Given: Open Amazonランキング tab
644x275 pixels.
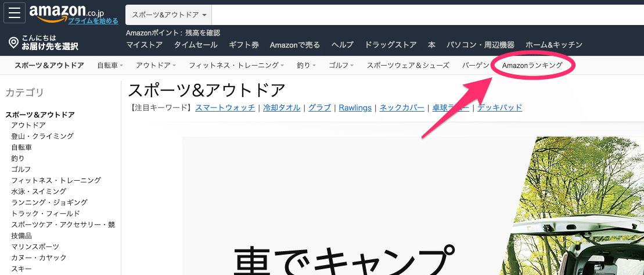Looking at the screenshot, I should [533, 65].
